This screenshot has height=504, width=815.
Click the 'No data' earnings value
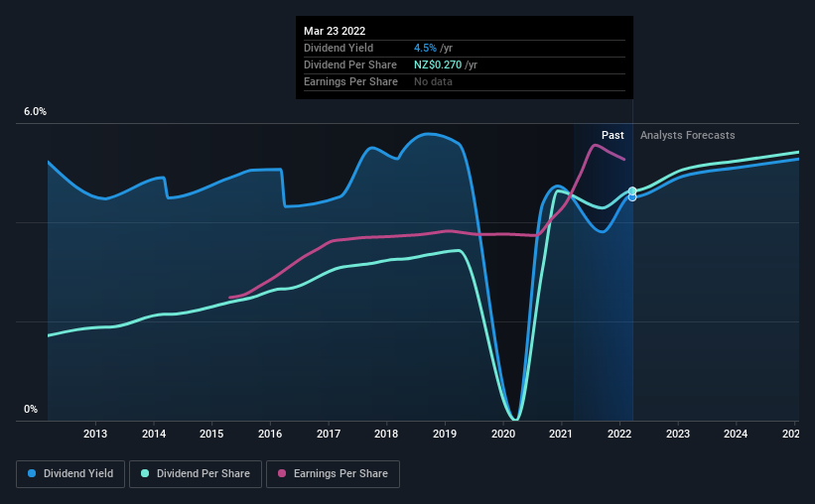[x=433, y=81]
